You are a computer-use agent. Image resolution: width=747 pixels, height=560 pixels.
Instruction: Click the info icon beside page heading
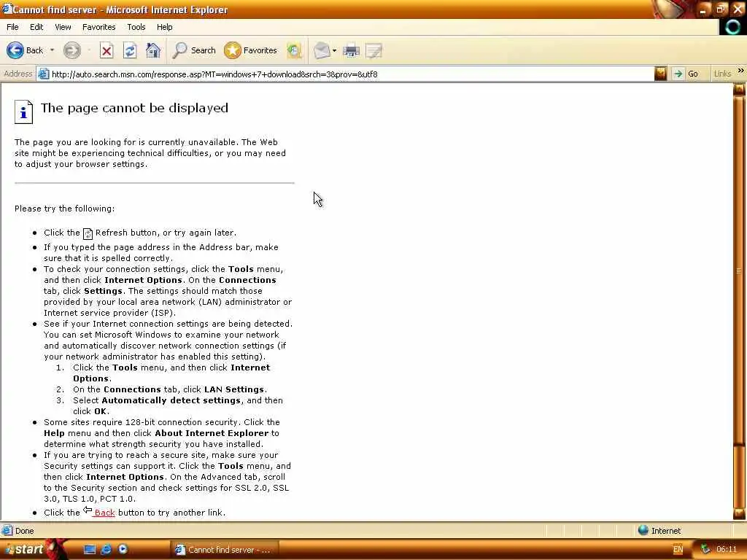tap(23, 112)
